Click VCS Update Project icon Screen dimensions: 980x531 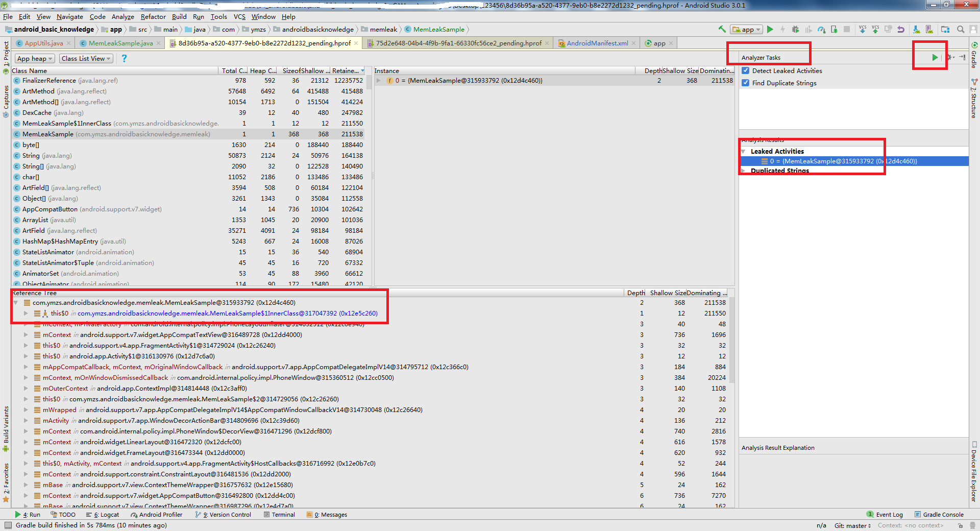[863, 29]
